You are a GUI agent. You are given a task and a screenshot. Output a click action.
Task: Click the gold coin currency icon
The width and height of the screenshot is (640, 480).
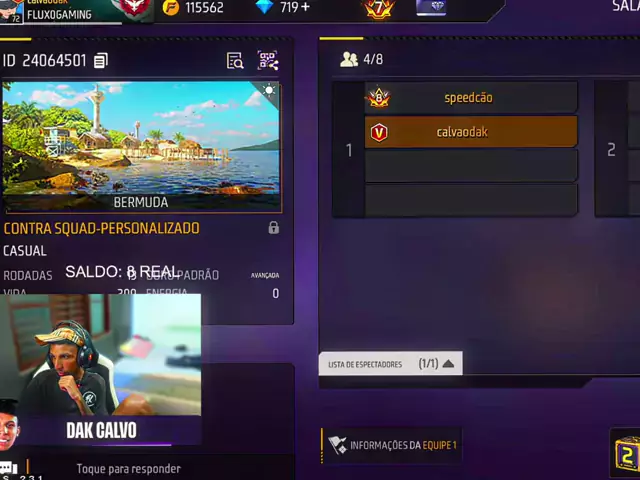coord(171,7)
